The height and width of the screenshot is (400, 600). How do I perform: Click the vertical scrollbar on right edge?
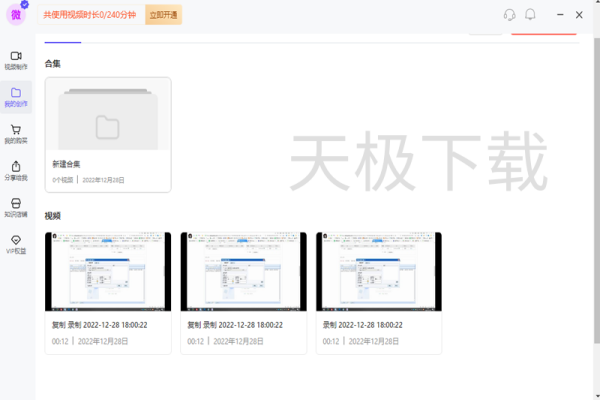(x=594, y=200)
